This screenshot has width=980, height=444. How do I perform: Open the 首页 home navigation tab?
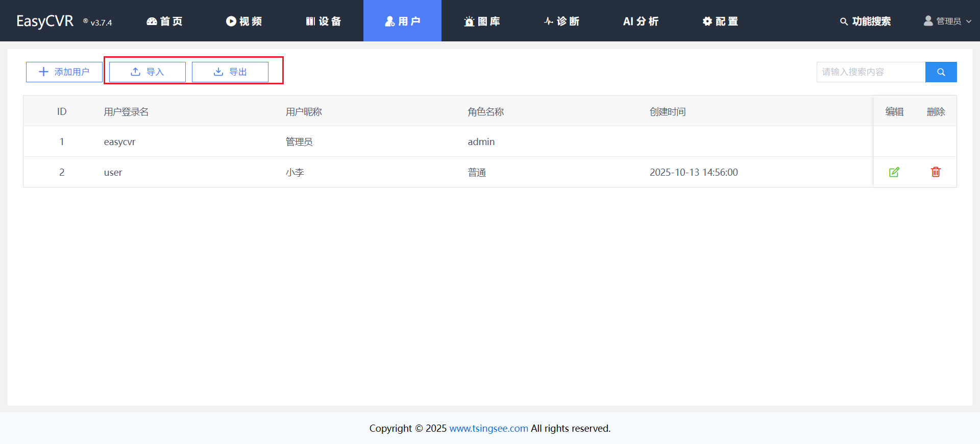[x=164, y=21]
